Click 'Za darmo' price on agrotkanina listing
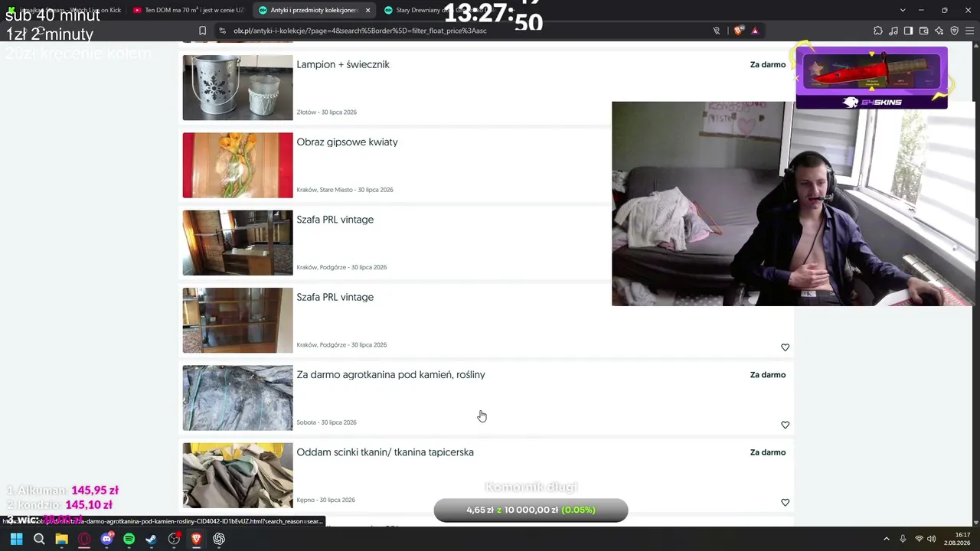The height and width of the screenshot is (551, 980). pos(768,375)
